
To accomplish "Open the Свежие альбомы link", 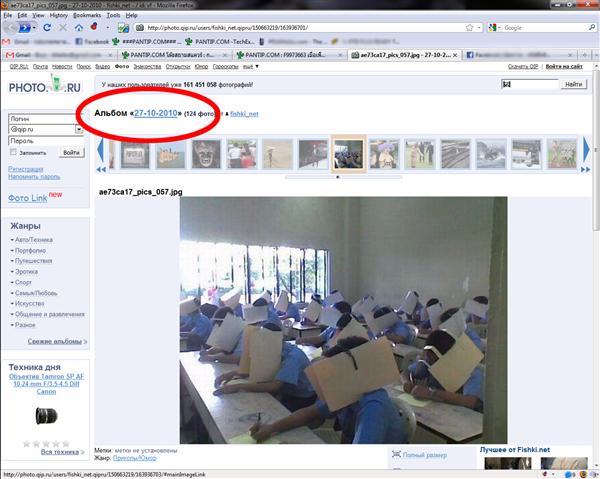I will pos(55,341).
